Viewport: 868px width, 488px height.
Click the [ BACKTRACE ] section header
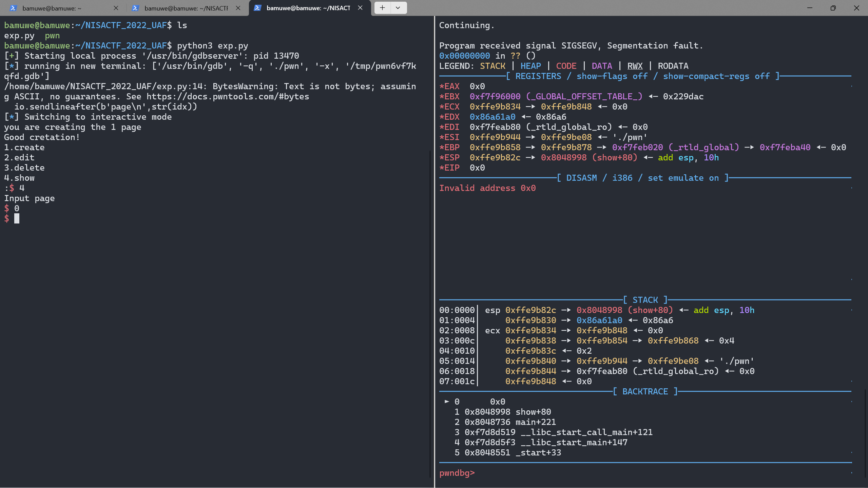[x=645, y=392]
